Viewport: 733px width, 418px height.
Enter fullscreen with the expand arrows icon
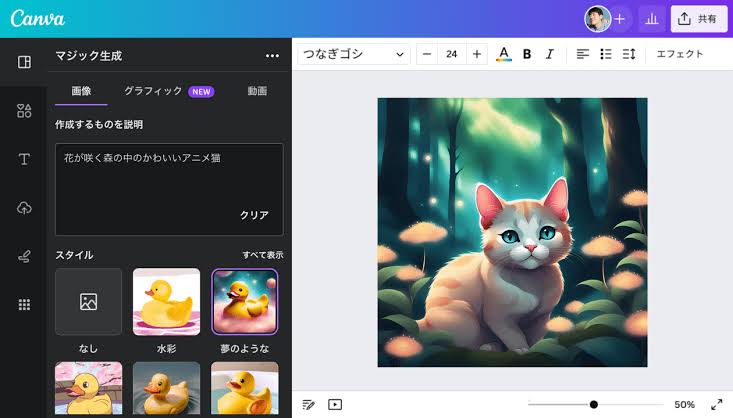click(x=716, y=404)
